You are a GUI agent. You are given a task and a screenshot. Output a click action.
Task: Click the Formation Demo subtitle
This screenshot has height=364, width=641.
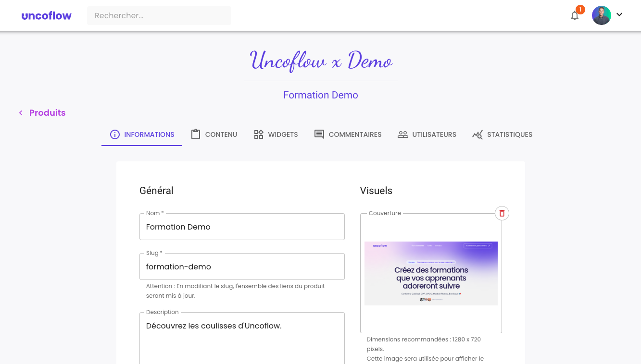[x=321, y=95]
